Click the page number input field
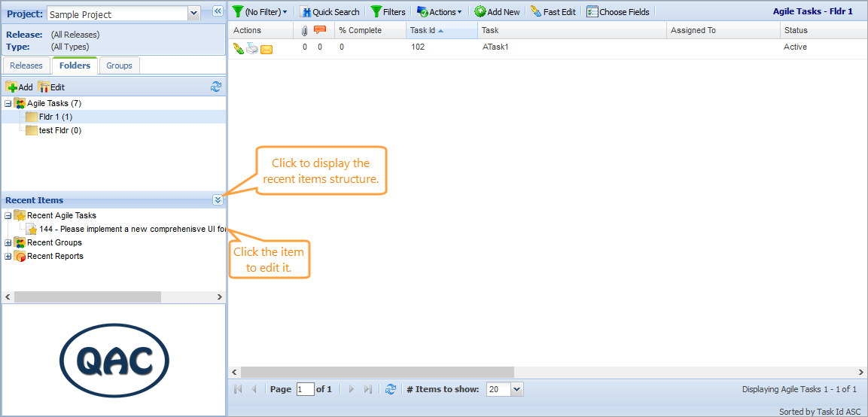This screenshot has height=417, width=868. pos(305,389)
